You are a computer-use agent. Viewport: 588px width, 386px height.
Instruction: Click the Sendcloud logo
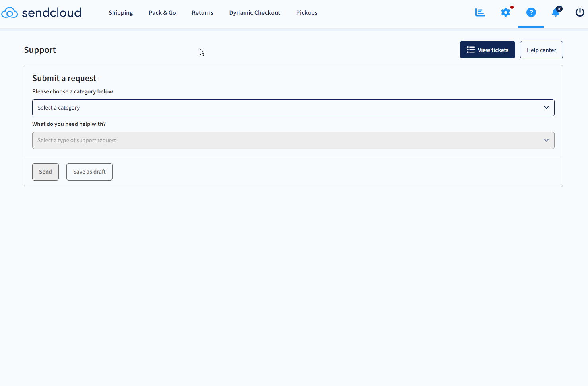tap(41, 13)
